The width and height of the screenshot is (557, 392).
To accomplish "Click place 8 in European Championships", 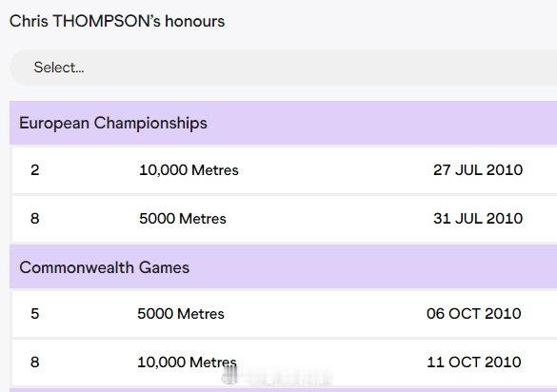I will pos(35,219).
